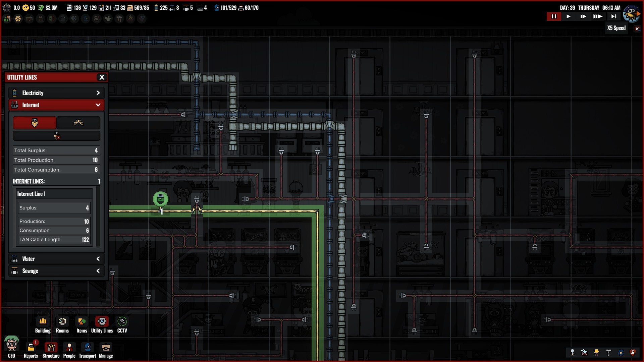Select the flexible cable tool
The image size is (644, 362).
tap(78, 123)
